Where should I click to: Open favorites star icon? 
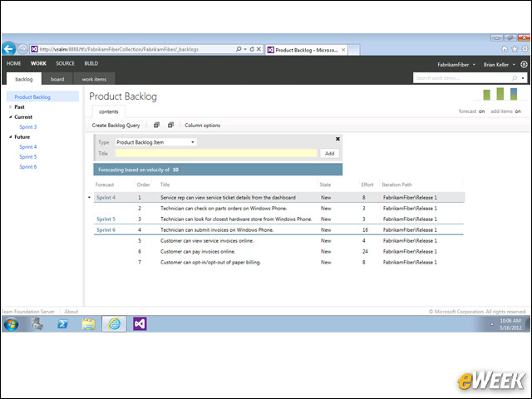[515, 49]
